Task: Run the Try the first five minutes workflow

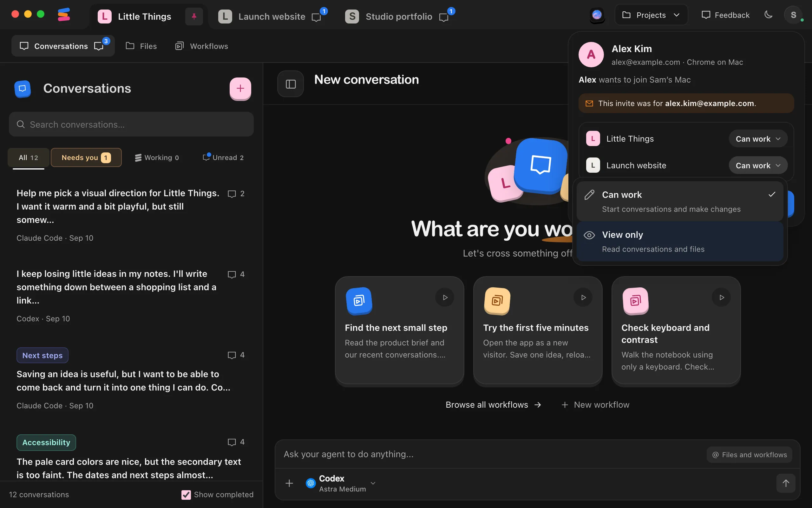Action: (x=583, y=297)
